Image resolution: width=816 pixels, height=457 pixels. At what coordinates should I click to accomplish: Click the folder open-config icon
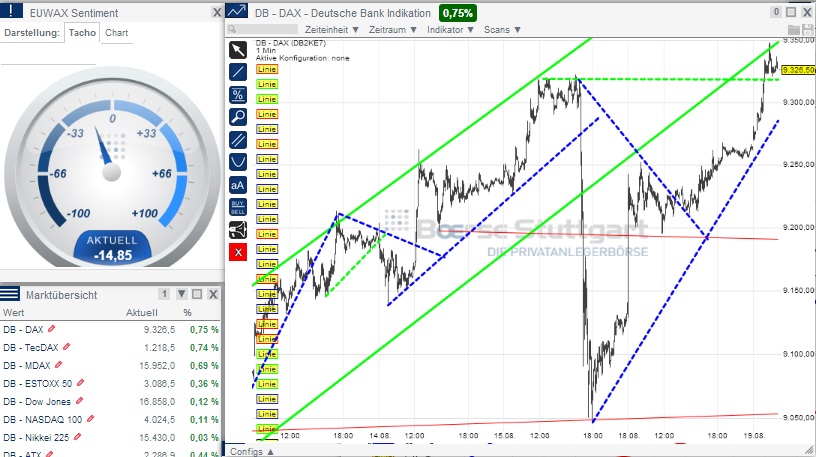794,30
